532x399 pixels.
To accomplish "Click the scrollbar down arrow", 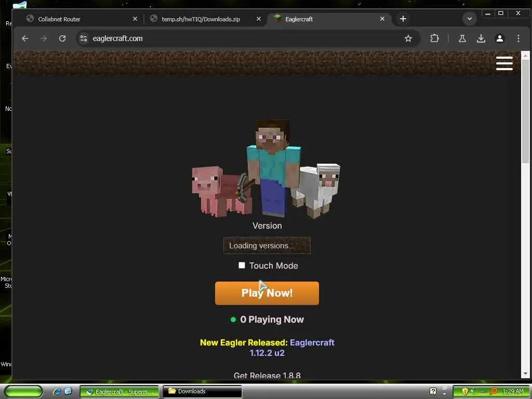I will pos(525,374).
